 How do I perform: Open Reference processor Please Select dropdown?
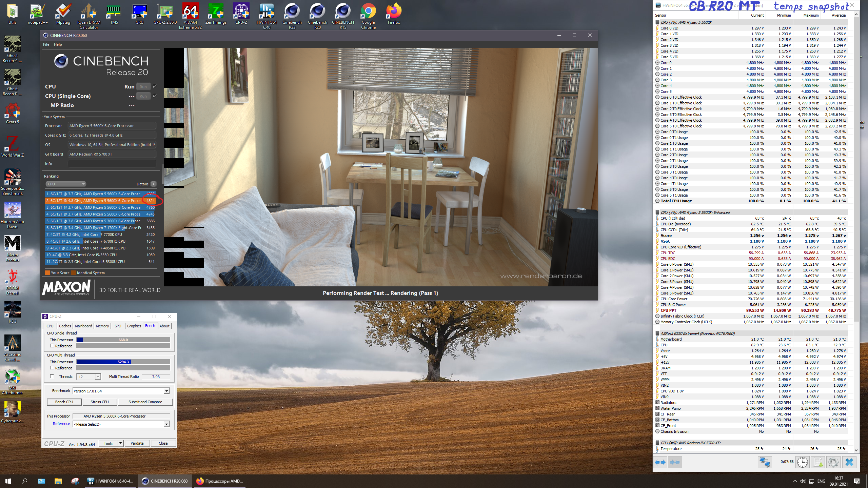[x=166, y=424]
